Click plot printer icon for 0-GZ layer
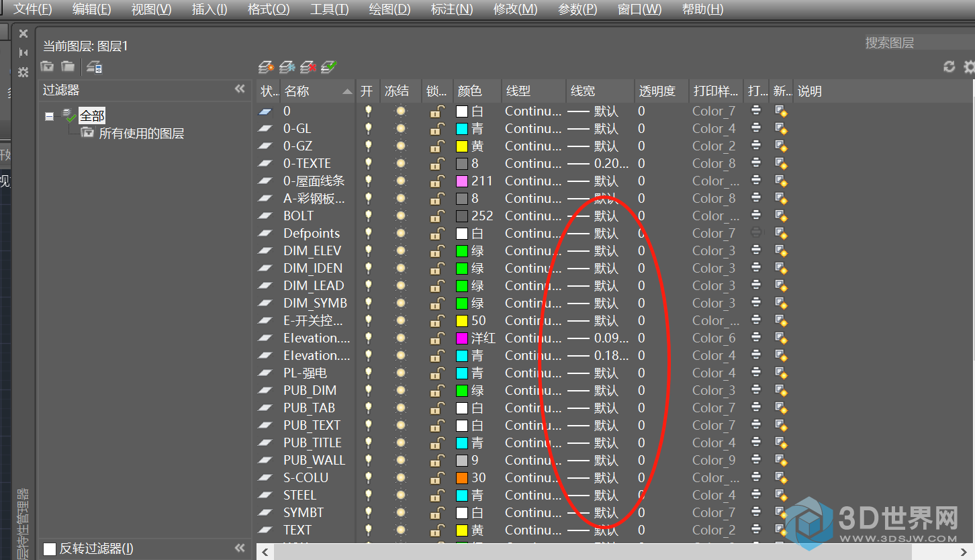The width and height of the screenshot is (975, 560). coord(756,146)
